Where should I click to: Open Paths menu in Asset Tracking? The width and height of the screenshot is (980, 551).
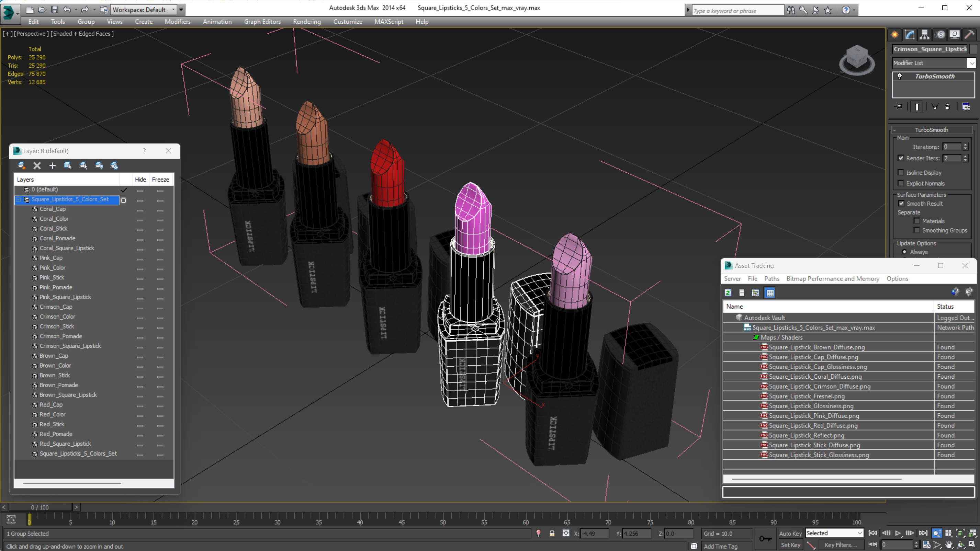tap(771, 279)
